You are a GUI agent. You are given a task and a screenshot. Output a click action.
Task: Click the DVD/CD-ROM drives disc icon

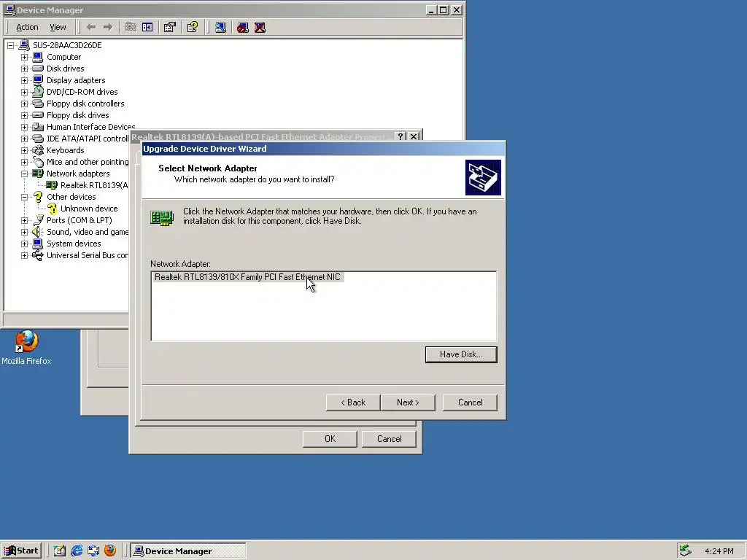[x=38, y=92]
